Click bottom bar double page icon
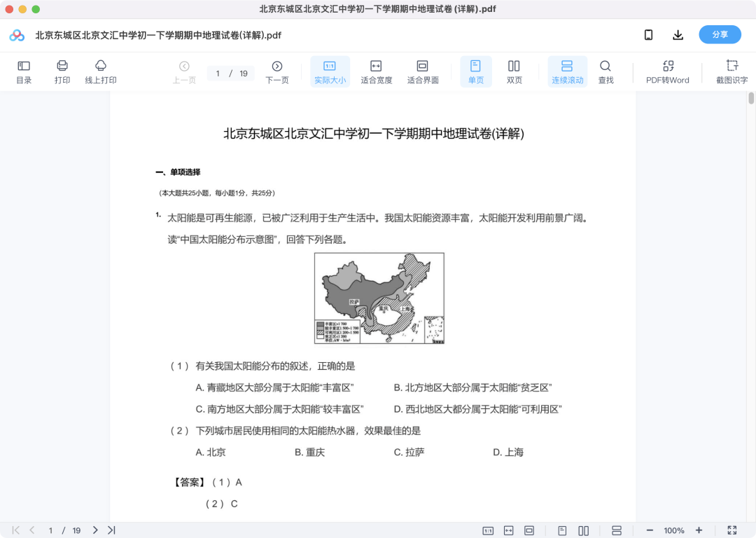This screenshot has width=756, height=538. (583, 531)
